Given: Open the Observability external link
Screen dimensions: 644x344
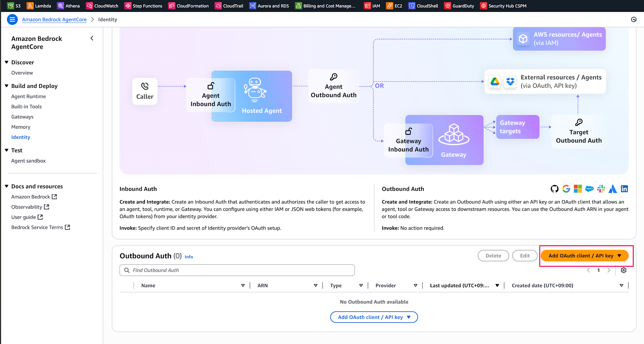Looking at the screenshot, I should point(30,207).
